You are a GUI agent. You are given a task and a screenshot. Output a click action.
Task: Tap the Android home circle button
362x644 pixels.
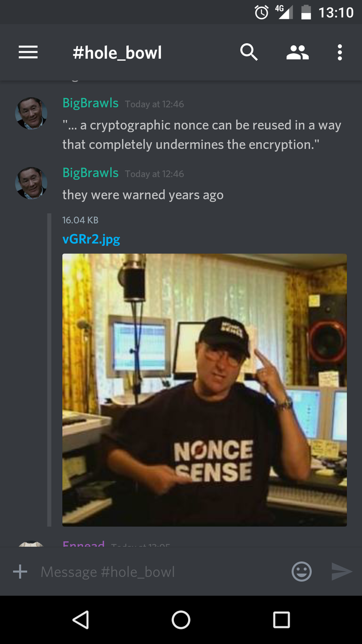click(181, 620)
